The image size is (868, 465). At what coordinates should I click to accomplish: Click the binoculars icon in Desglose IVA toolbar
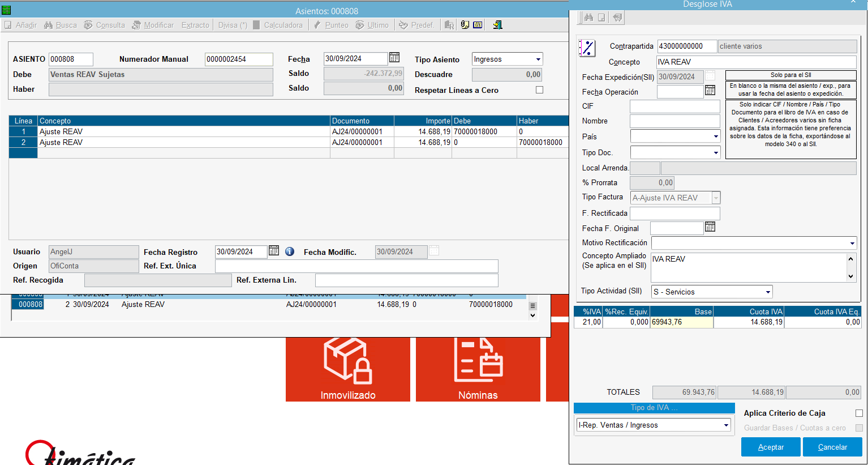(x=588, y=18)
